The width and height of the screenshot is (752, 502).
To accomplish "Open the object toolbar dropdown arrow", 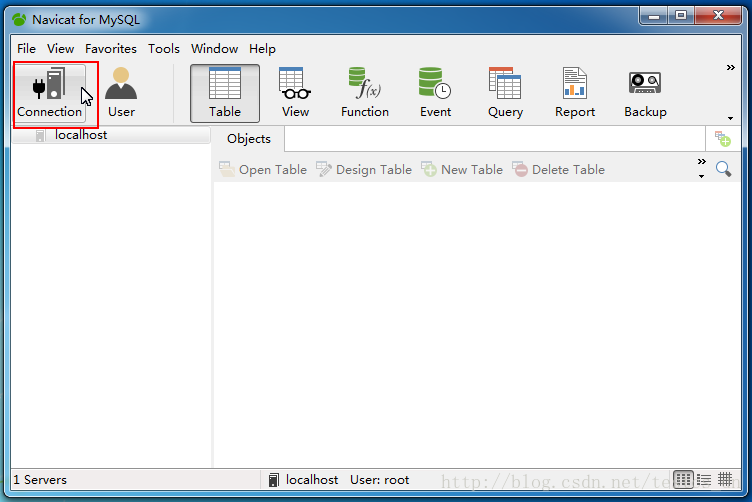I will coord(702,176).
